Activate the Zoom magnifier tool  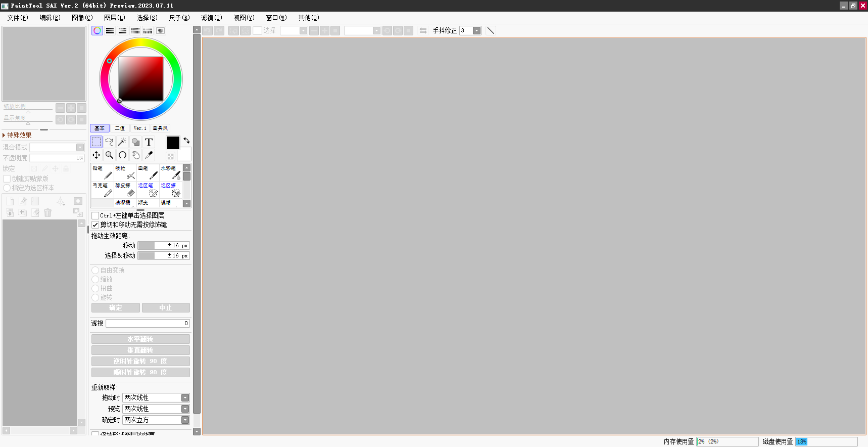[109, 155]
